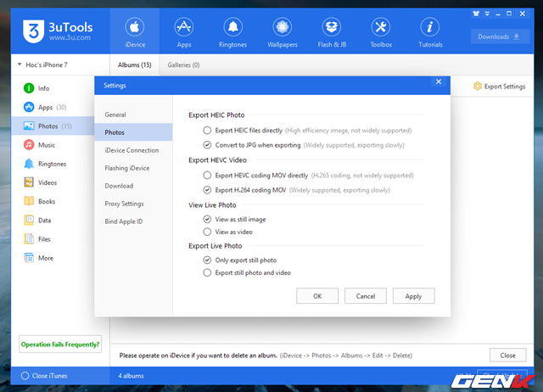Open the title bar dropdown menu icon
The image size is (543, 392).
(487, 14)
